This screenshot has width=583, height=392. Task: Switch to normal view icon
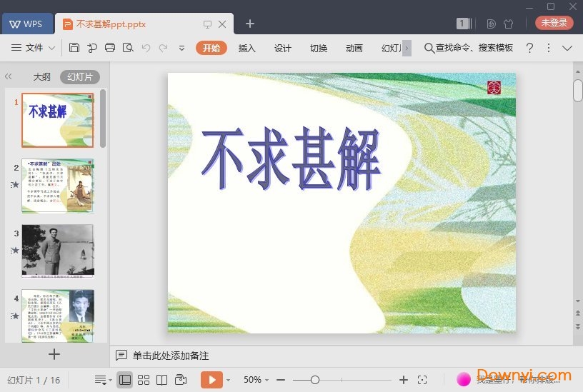(124, 380)
